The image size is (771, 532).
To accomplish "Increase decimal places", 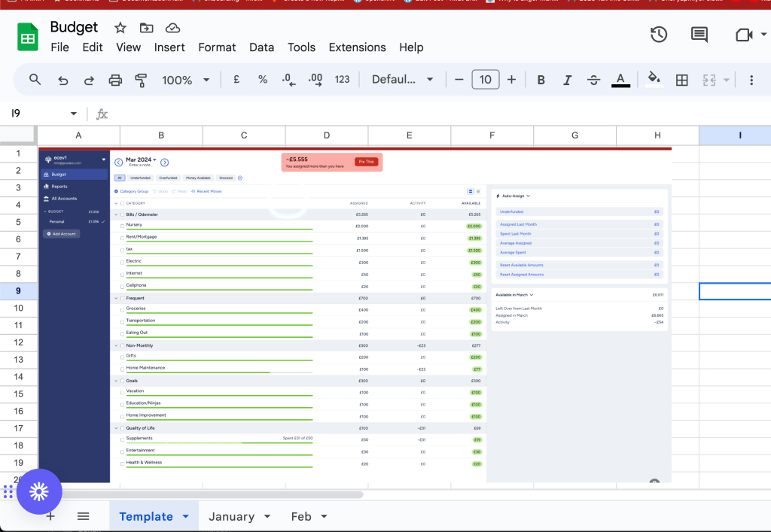I will coord(315,80).
